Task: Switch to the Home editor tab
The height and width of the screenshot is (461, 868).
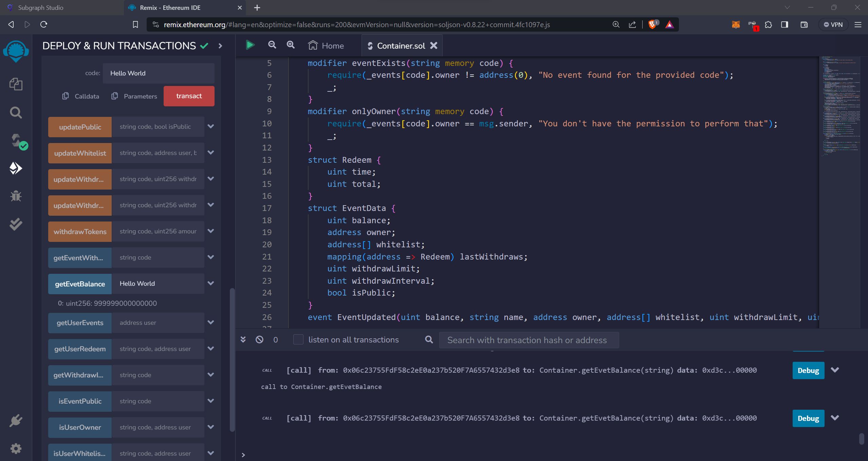Action: (326, 46)
